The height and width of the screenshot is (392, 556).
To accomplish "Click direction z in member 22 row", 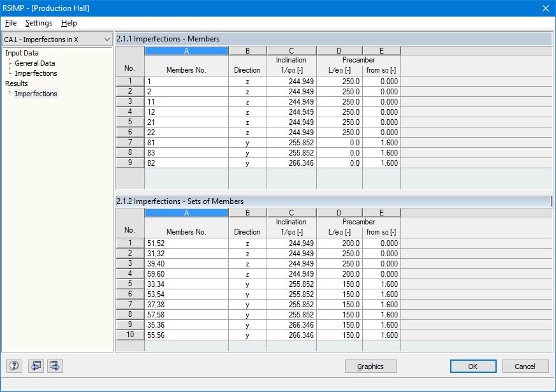I will 247,132.
